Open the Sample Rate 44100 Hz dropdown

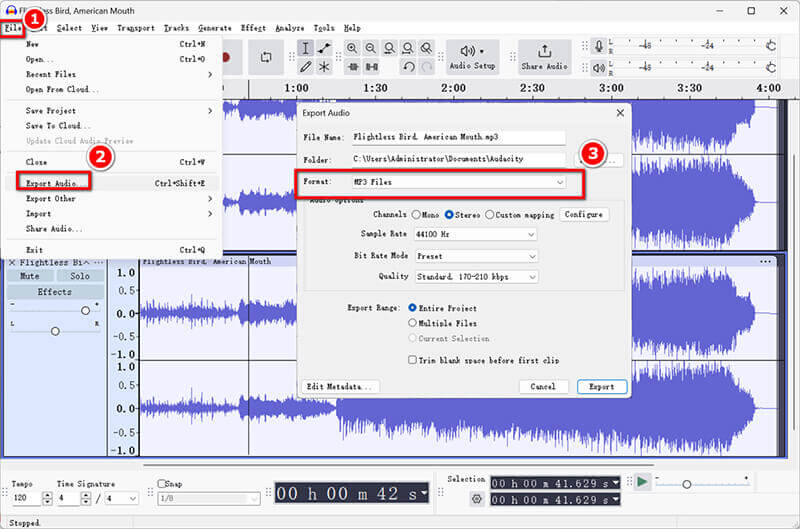pos(476,234)
